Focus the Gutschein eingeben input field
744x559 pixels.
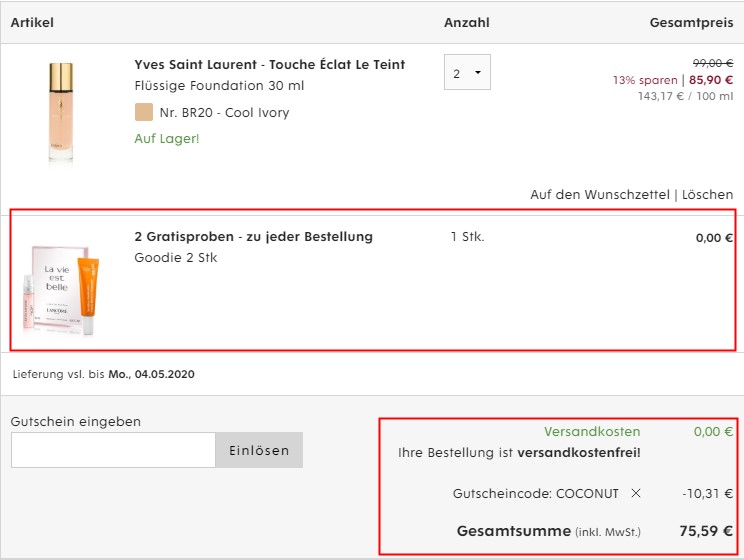(x=113, y=450)
